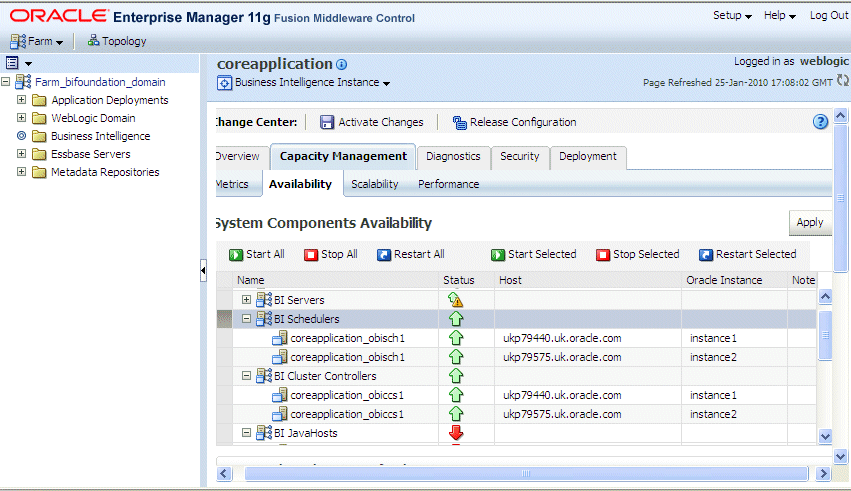
Task: Click Stop All
Action: coord(331,254)
